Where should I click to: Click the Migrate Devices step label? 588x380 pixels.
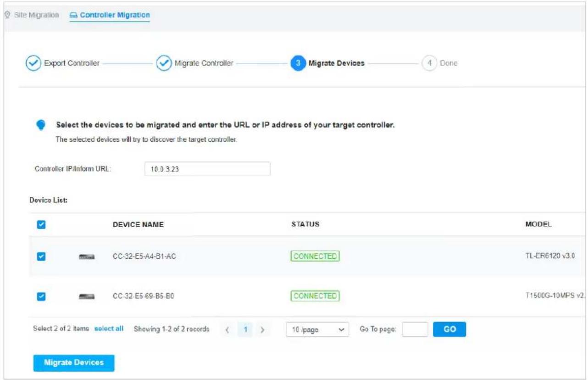(337, 63)
